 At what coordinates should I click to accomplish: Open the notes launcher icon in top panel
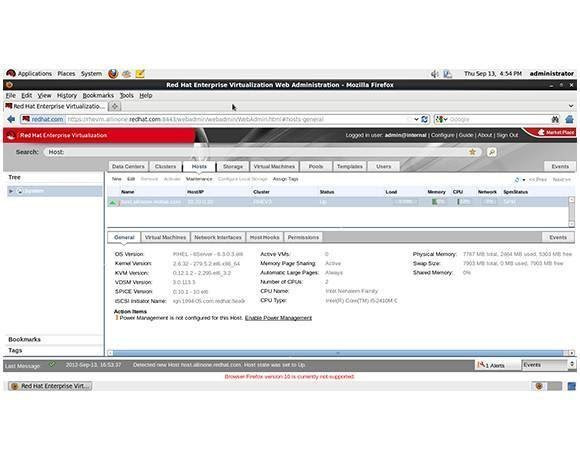(x=140, y=74)
